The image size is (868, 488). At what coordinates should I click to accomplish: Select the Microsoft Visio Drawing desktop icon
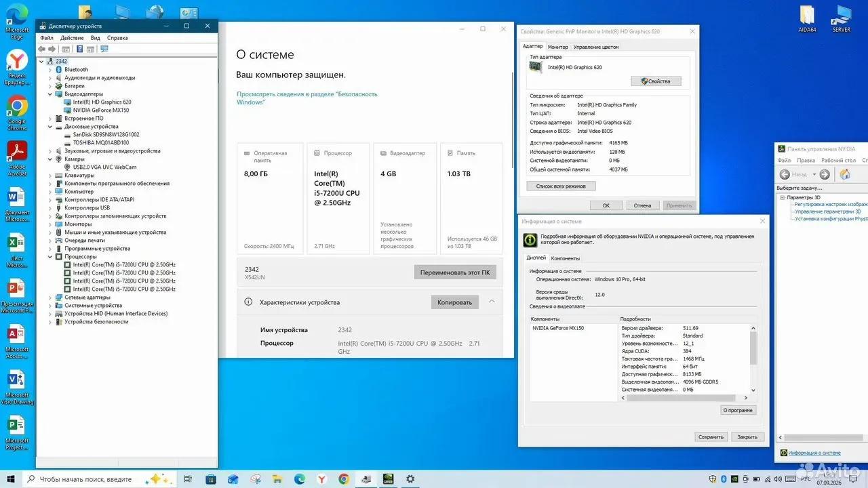tap(17, 387)
